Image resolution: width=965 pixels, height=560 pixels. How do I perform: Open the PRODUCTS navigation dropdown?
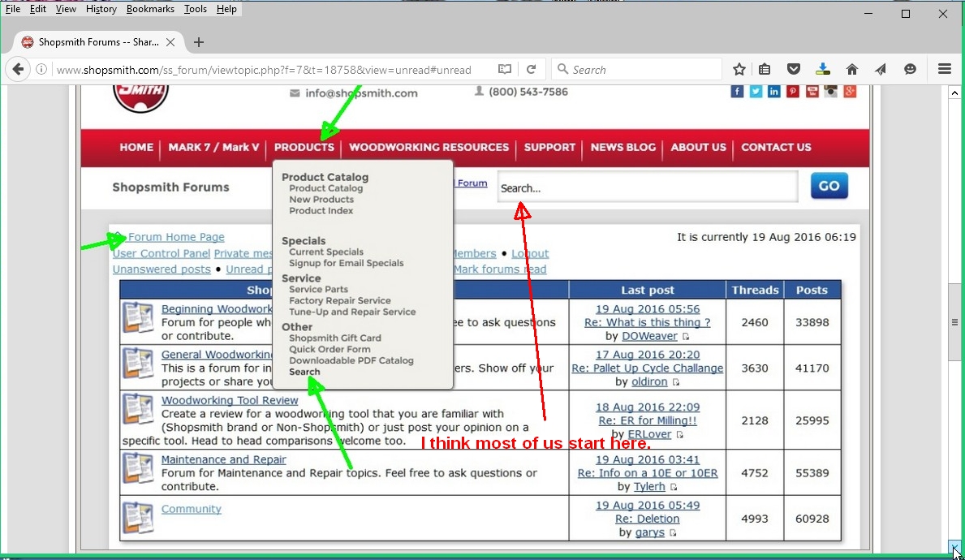point(304,147)
